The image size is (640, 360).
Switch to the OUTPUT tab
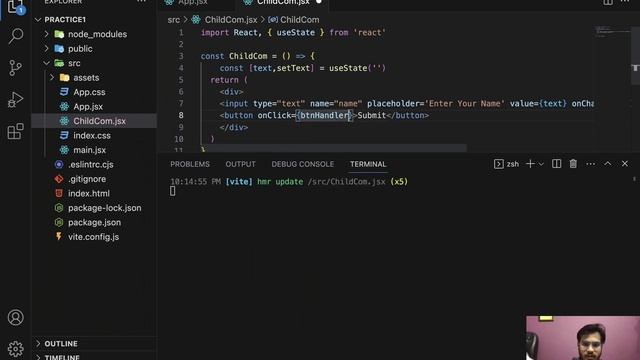tap(240, 164)
